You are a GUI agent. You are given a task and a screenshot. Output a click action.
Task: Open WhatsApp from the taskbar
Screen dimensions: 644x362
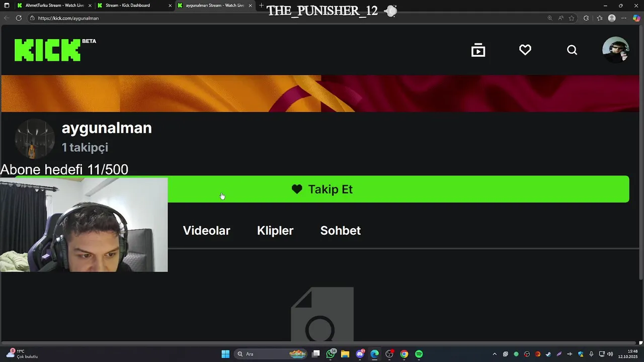point(331,354)
